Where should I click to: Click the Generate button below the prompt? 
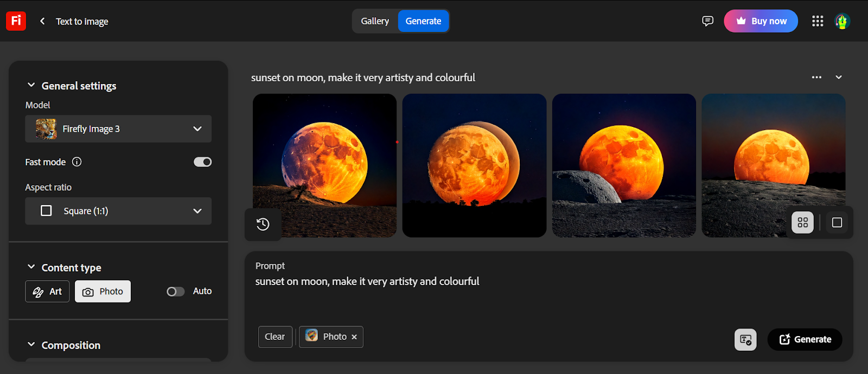[x=805, y=339]
